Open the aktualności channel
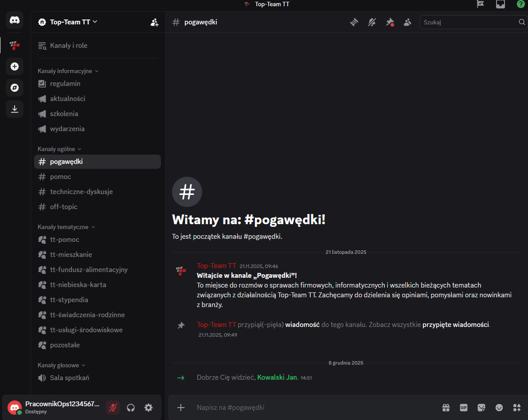Viewport: 528px width, 420px height. click(98, 99)
